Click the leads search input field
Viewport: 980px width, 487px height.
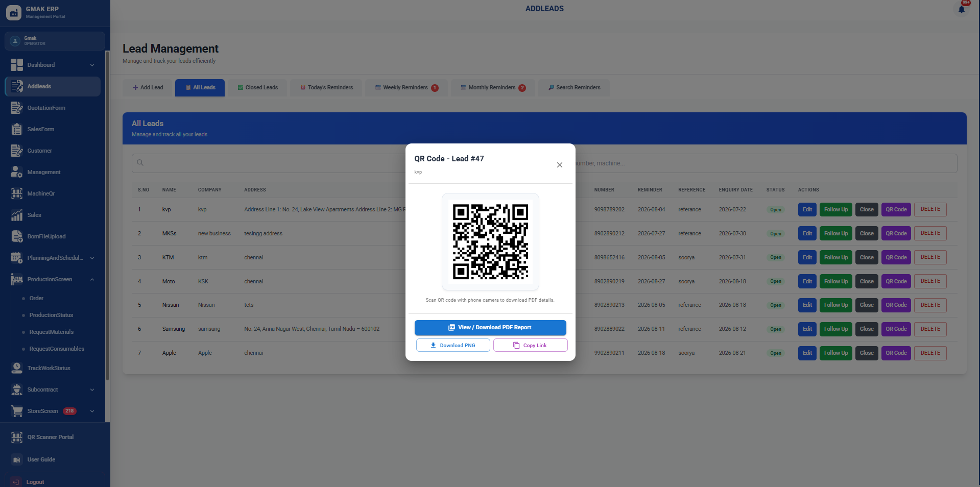click(x=544, y=163)
